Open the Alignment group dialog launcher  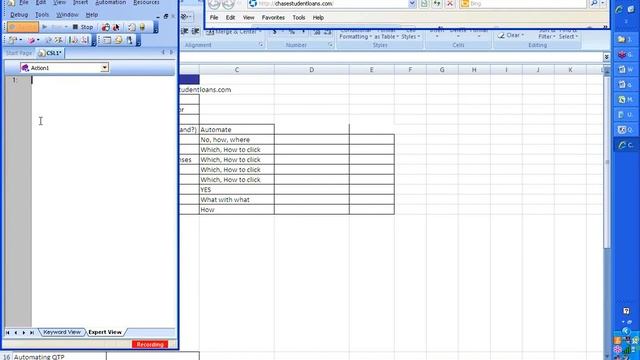[261, 45]
